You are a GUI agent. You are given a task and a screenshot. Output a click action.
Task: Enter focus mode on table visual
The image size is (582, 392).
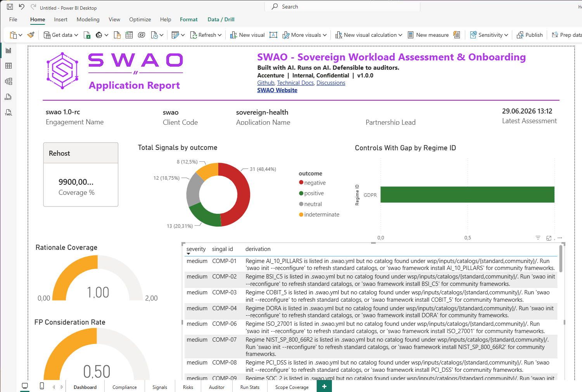click(549, 238)
